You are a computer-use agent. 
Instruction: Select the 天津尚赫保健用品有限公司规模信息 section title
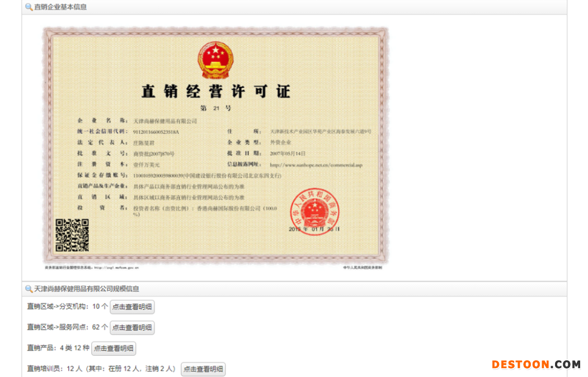(87, 289)
